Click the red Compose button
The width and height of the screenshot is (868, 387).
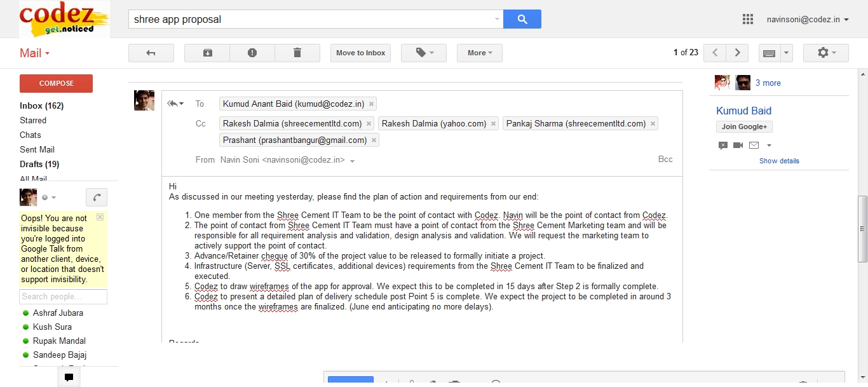click(x=56, y=83)
